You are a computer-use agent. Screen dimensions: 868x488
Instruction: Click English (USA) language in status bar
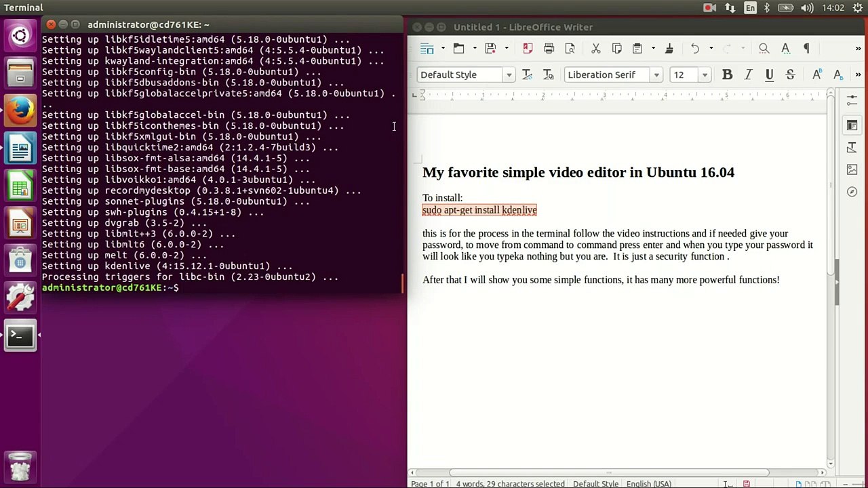[649, 483]
